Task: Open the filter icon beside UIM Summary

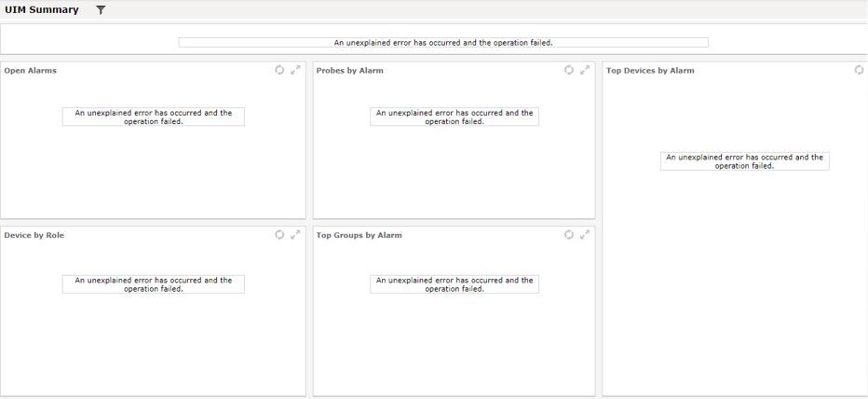Action: point(101,10)
